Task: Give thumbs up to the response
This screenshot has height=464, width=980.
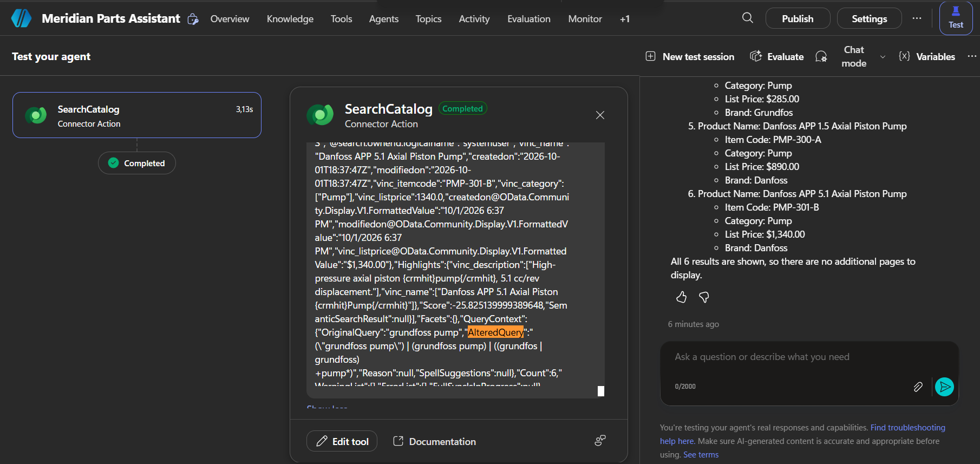Action: point(681,297)
